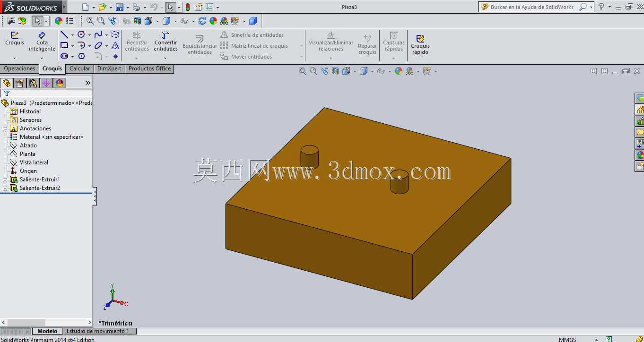Select the Ellipse sketch tool

(98, 45)
